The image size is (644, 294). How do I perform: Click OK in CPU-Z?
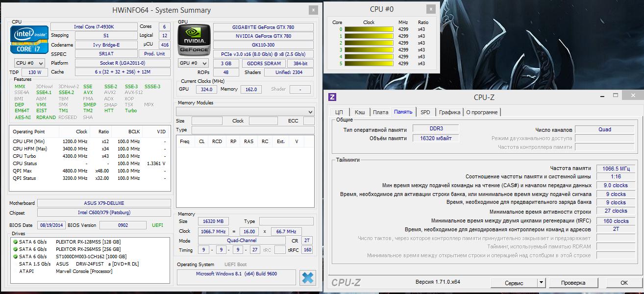[624, 283]
